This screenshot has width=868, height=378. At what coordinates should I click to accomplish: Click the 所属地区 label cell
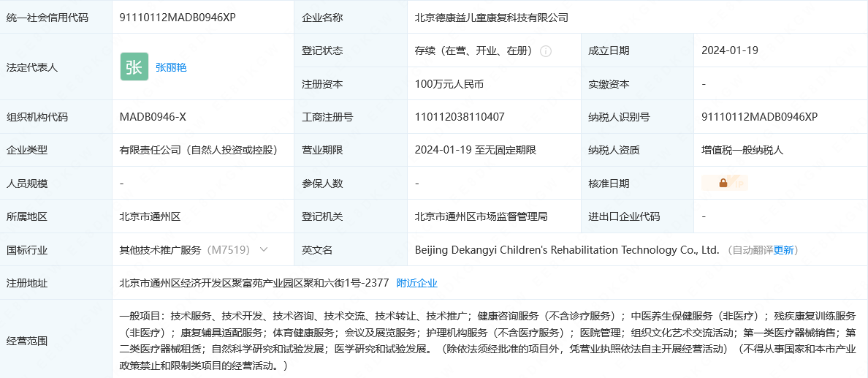(56, 216)
